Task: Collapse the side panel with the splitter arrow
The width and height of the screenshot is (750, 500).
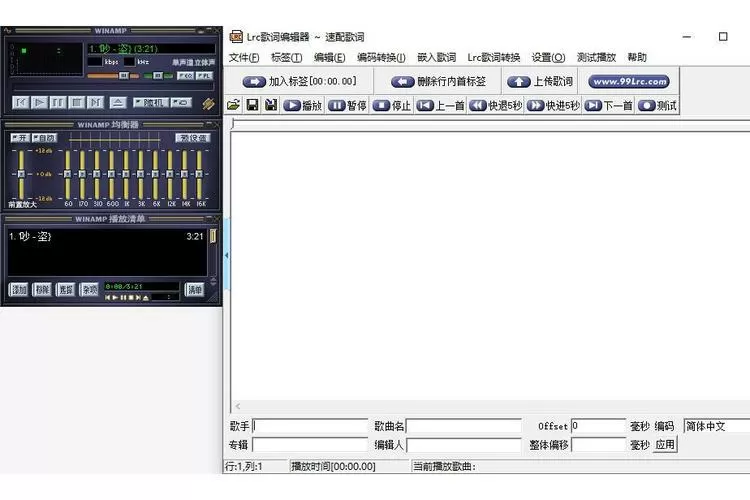Action: pos(227,255)
